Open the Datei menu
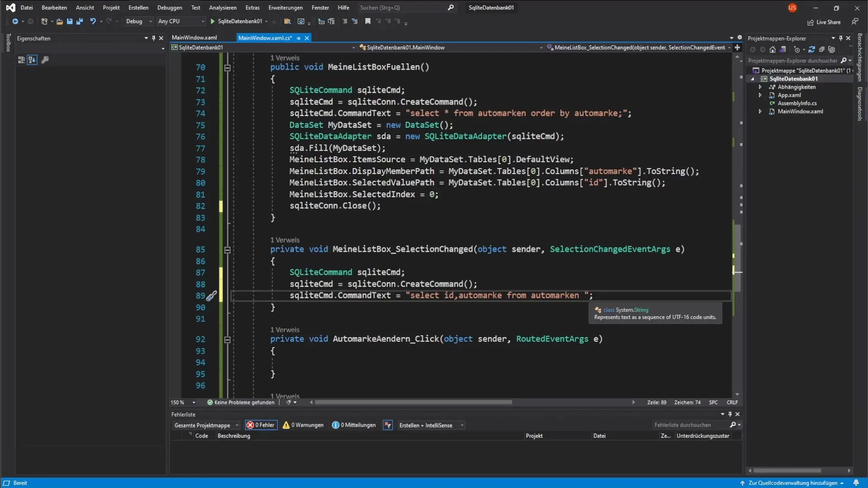Image resolution: width=868 pixels, height=488 pixels. (27, 8)
